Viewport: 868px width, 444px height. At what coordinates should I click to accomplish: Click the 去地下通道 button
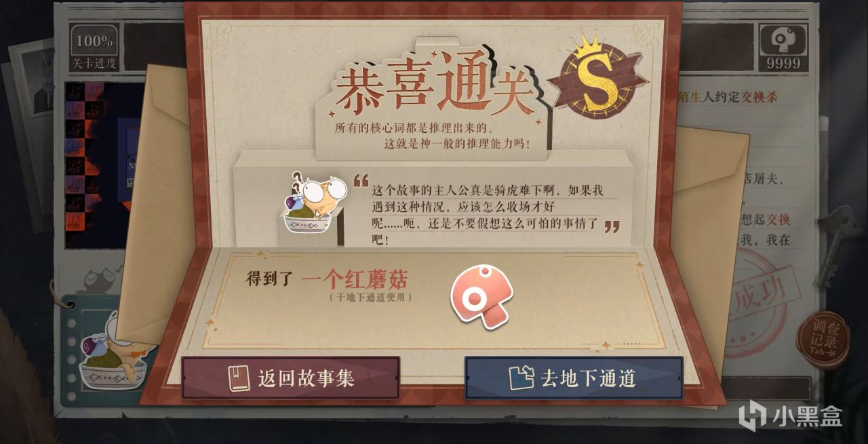574,378
